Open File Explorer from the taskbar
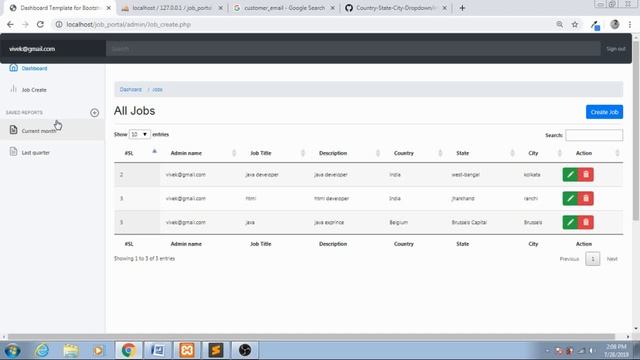The width and height of the screenshot is (640, 360). pos(71,350)
